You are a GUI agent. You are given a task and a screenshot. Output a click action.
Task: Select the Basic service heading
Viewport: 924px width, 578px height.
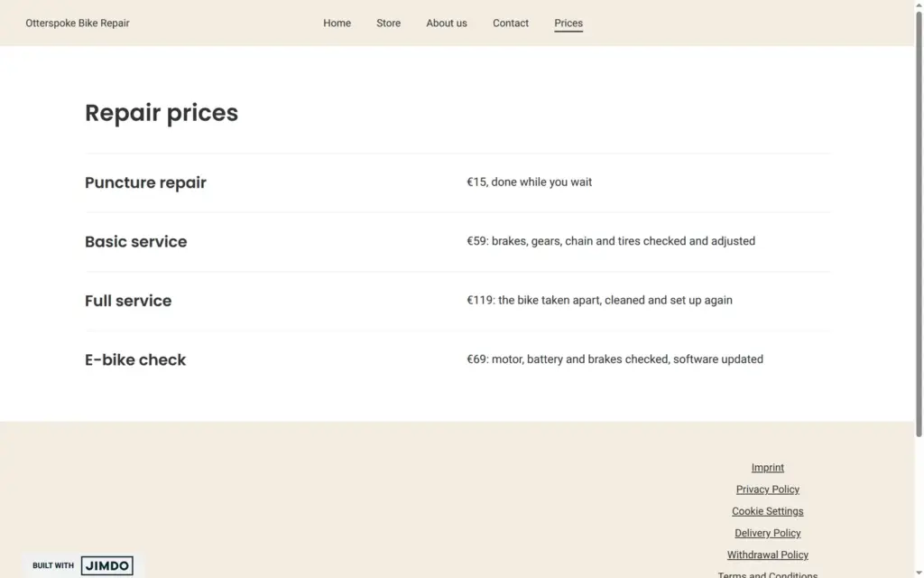(135, 241)
